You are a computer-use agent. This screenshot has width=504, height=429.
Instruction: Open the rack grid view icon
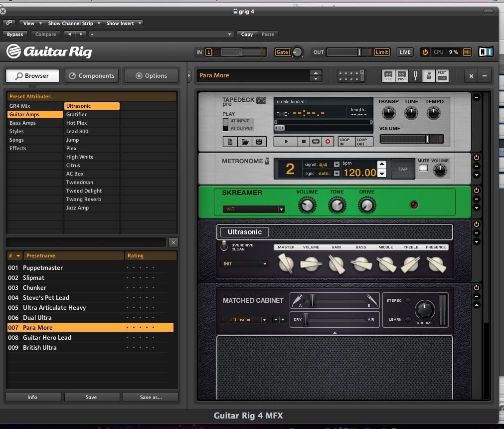pos(351,76)
